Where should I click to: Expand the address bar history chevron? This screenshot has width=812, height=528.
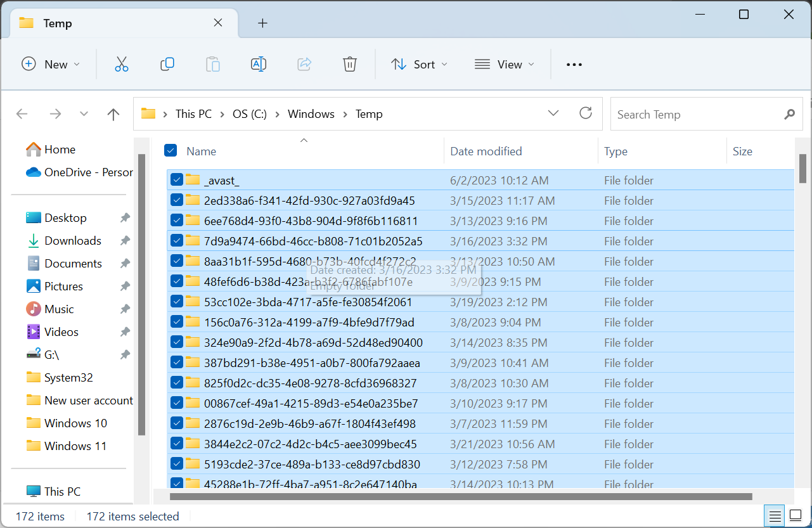click(553, 113)
